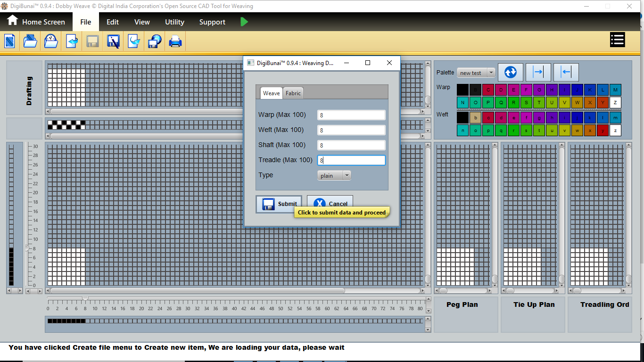The height and width of the screenshot is (362, 644).
Task: Click the print icon in toolbar
Action: point(175,41)
